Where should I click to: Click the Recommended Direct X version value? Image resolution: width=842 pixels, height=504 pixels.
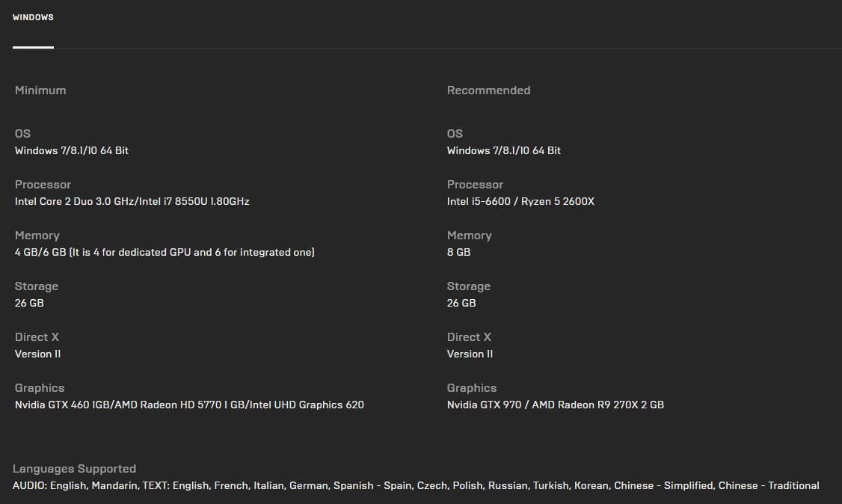470,354
